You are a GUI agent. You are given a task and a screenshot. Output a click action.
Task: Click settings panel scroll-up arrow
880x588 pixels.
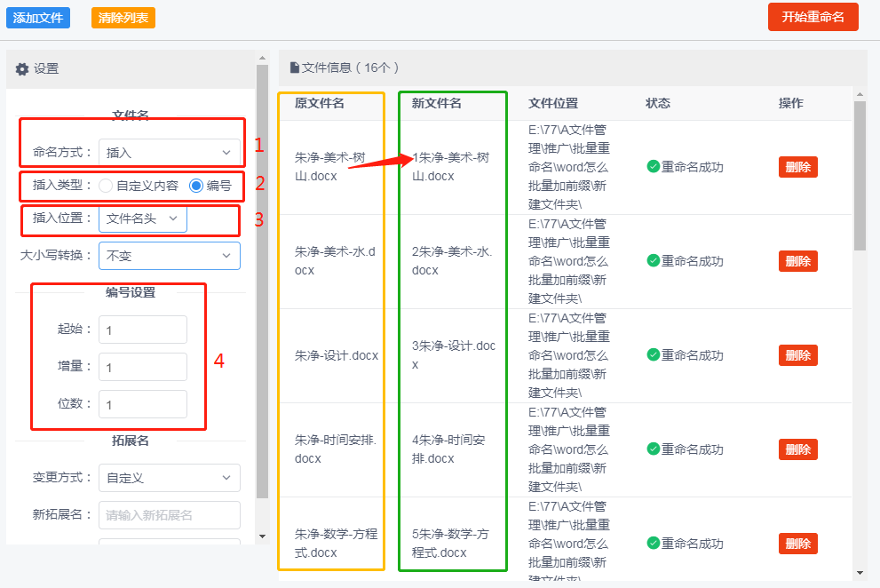point(262,58)
